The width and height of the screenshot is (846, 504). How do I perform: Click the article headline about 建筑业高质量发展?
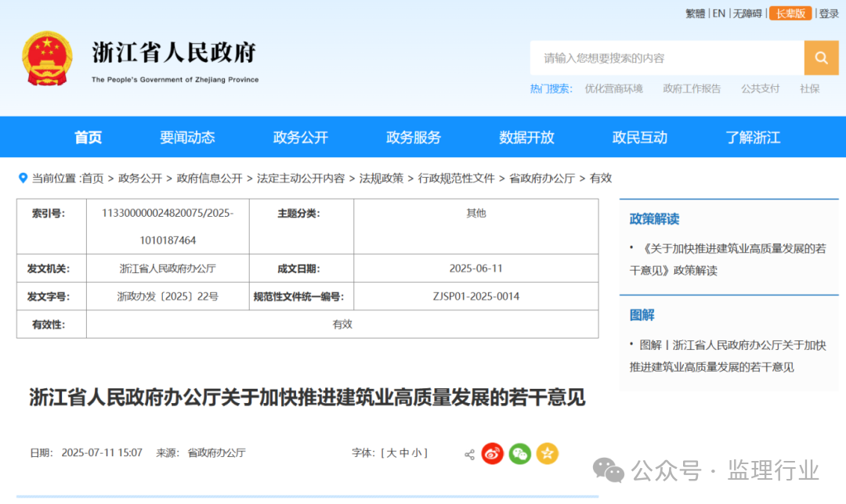click(x=307, y=398)
